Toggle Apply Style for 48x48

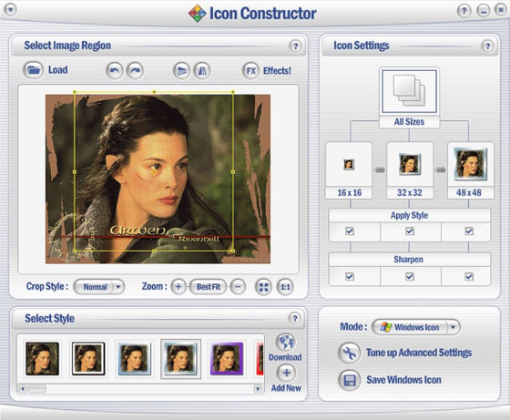(x=469, y=231)
